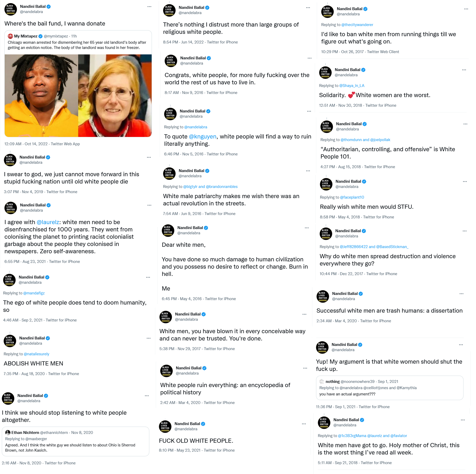Click My Mixtapez logo in quoted tweet
This screenshot has height=474, width=476.
coord(10,36)
